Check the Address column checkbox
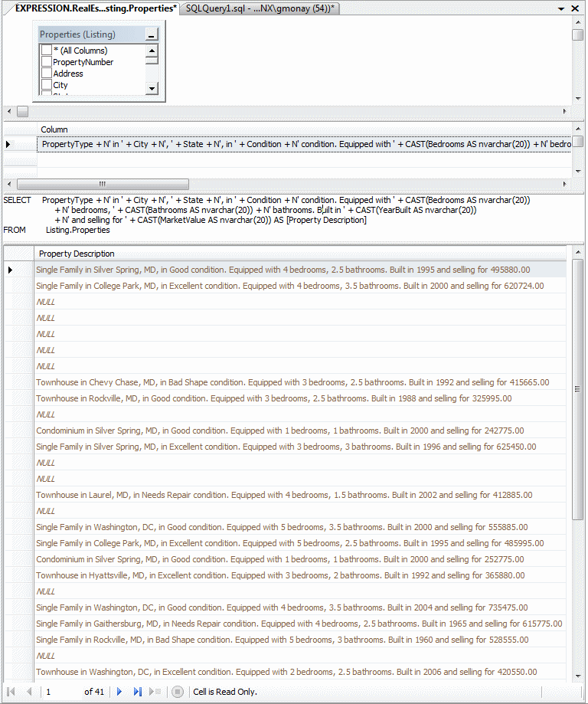The height and width of the screenshot is (704, 588). tap(47, 74)
